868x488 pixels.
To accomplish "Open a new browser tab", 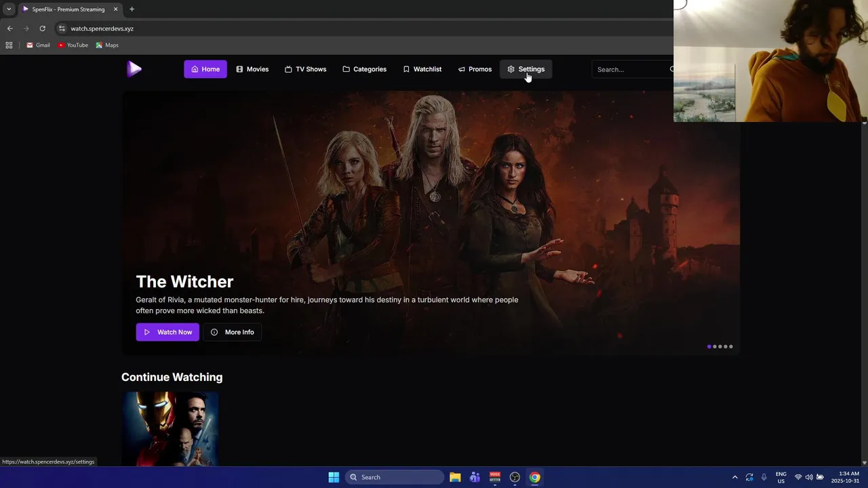I will [x=132, y=9].
